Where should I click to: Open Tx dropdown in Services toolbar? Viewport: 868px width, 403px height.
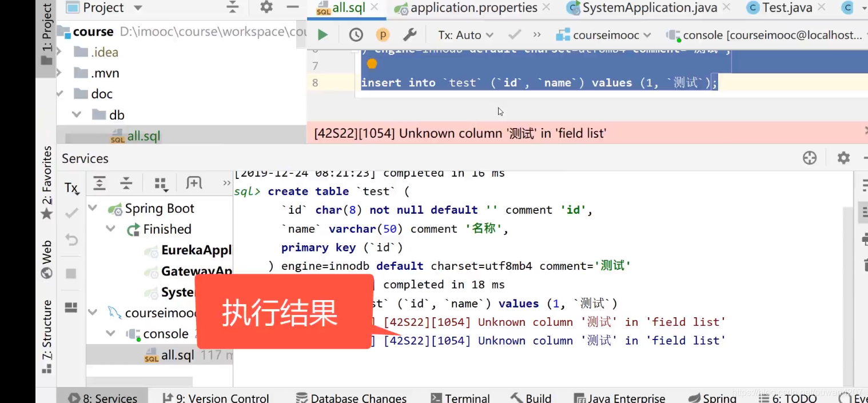[x=71, y=187]
